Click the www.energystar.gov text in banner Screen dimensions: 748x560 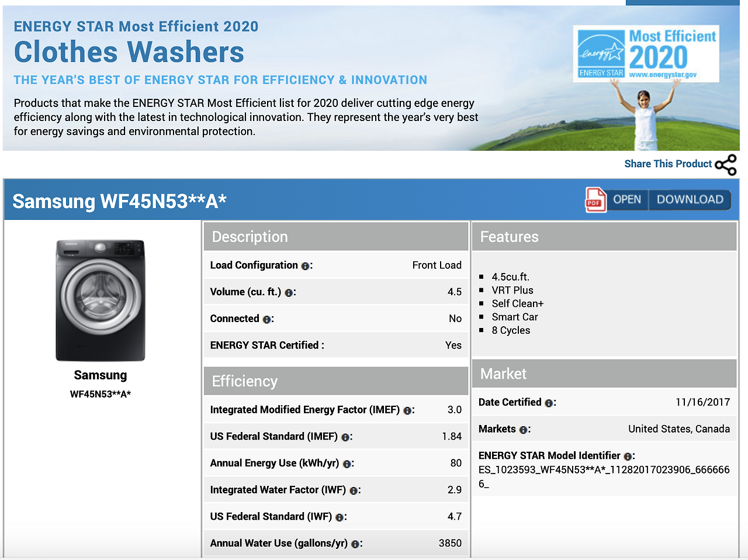tap(663, 75)
